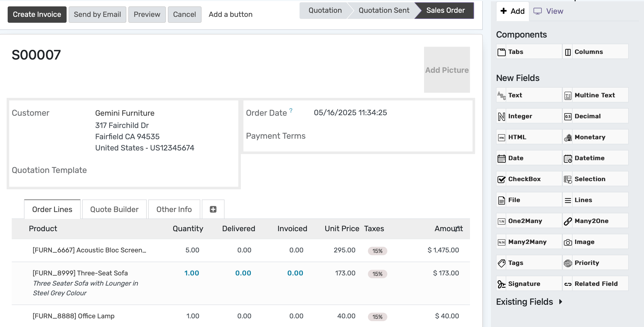
Task: Choose the Tags field icon
Action: [501, 263]
